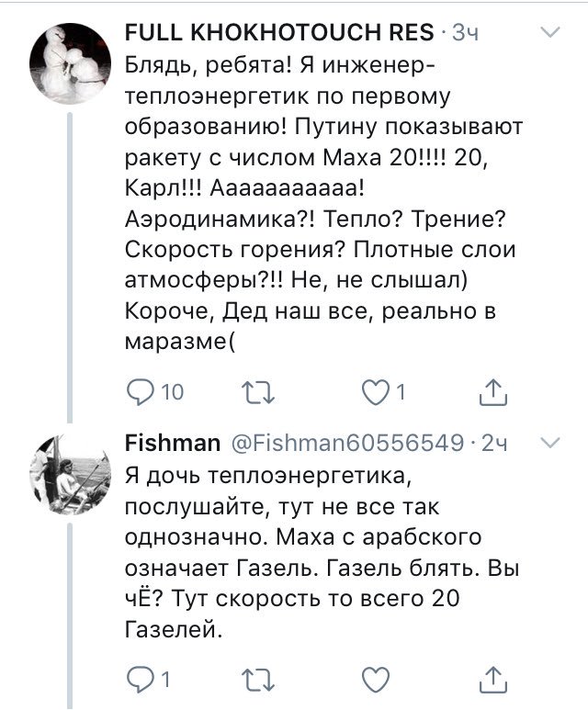Expand chevron menu on FULL KHOKHOTOUCH RES tweet
Viewport: 588px width, 710px height.
(550, 33)
